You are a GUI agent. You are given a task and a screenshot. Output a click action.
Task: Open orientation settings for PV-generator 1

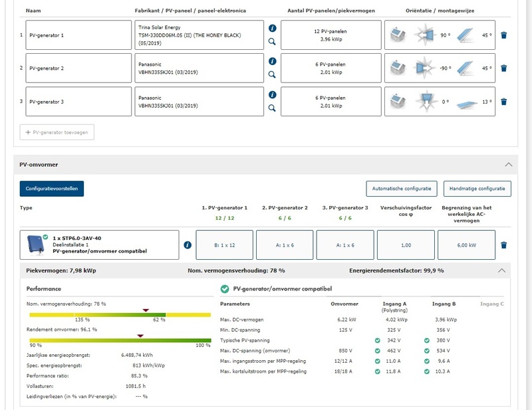pyautogui.click(x=440, y=35)
